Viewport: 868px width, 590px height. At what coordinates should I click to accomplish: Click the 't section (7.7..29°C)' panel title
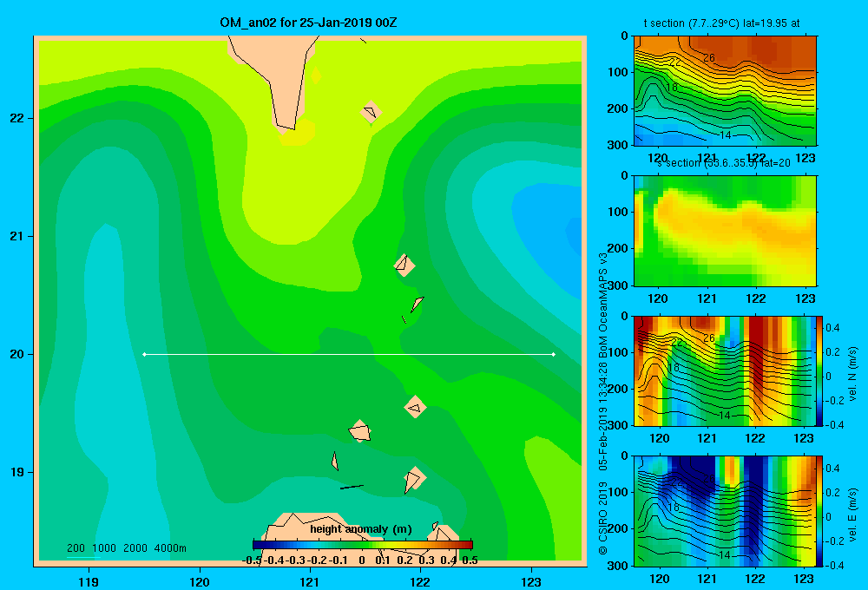[721, 23]
